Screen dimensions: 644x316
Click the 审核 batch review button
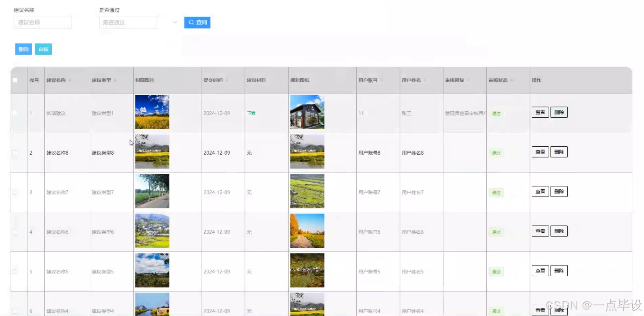(43, 50)
